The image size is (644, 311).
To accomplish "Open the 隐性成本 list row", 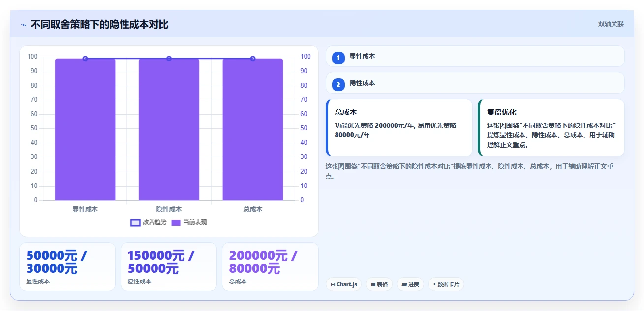I will pyautogui.click(x=475, y=83).
